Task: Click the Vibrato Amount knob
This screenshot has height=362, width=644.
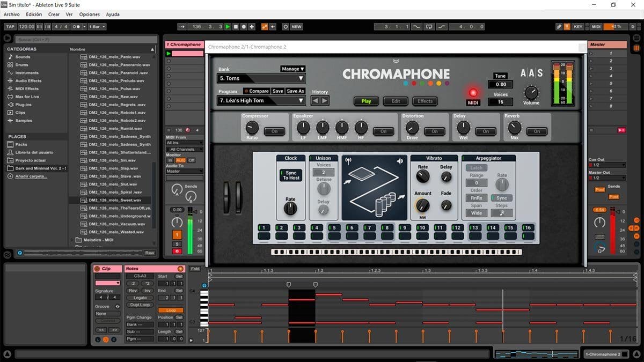Action: pyautogui.click(x=423, y=205)
